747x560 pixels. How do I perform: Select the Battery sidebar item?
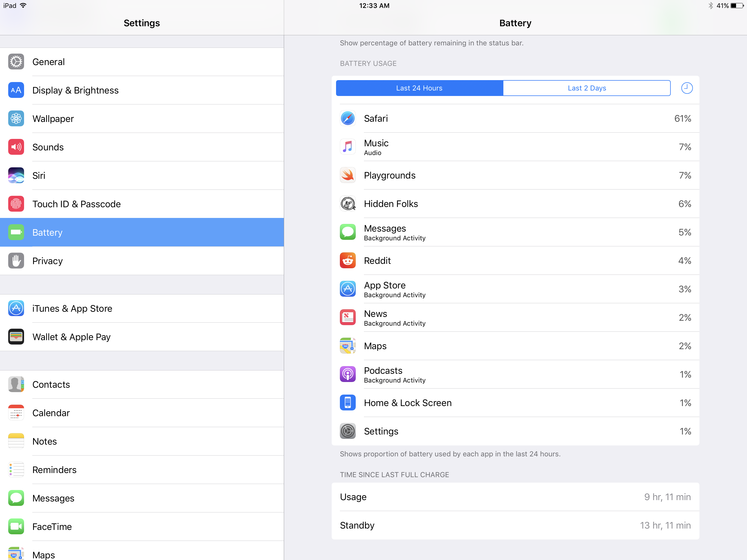tap(142, 232)
